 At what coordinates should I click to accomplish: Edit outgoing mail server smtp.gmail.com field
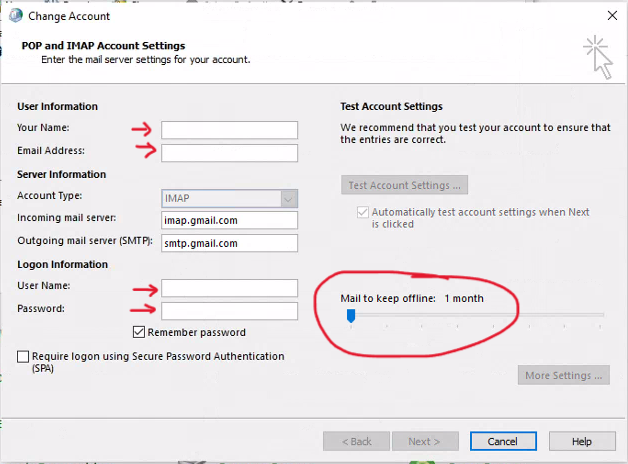click(x=229, y=243)
